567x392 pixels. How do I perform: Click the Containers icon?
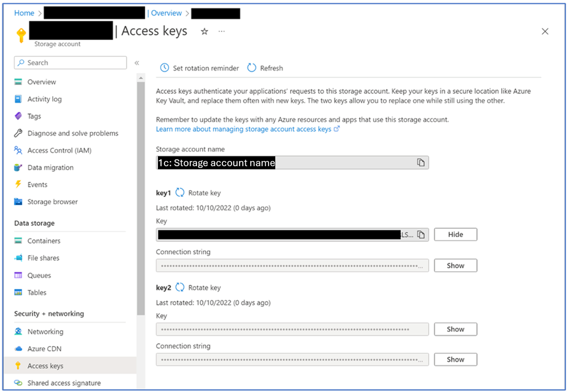tap(18, 241)
